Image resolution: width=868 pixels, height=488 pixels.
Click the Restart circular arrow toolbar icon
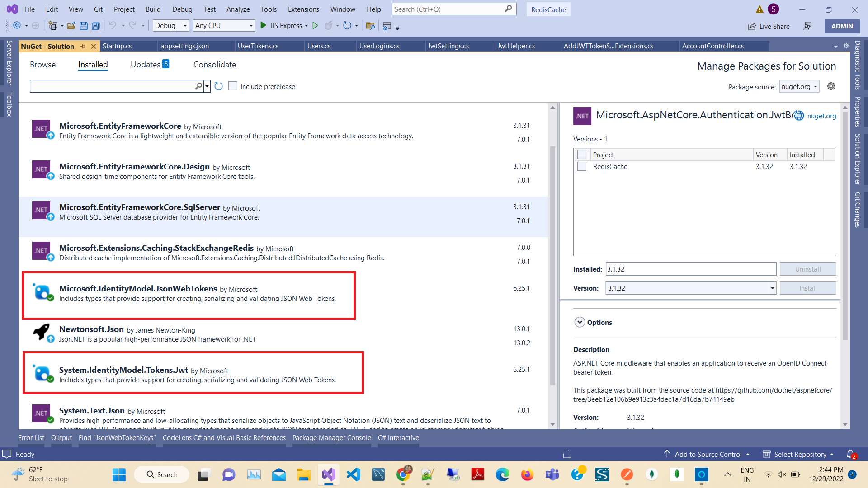[x=347, y=26]
